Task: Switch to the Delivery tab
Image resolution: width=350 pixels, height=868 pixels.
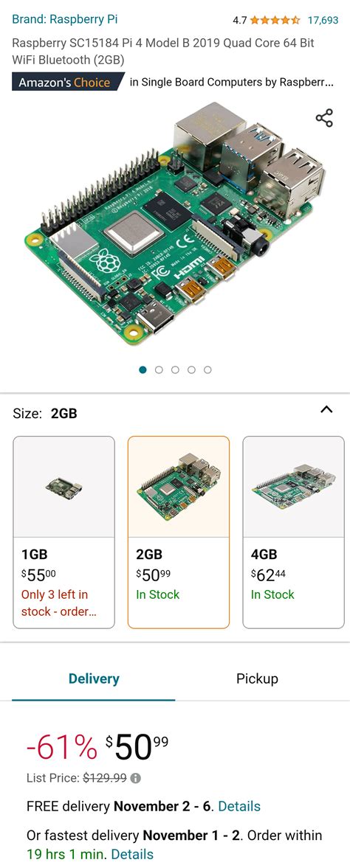Action: click(94, 678)
